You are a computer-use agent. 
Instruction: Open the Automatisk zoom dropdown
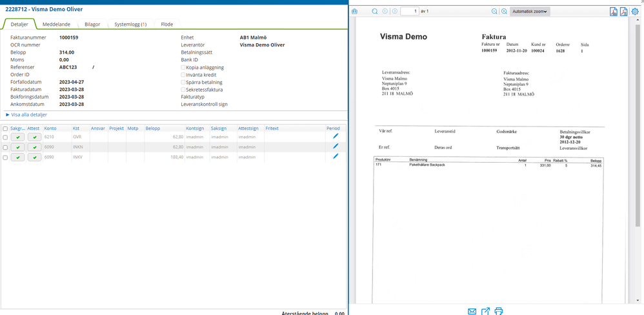click(x=530, y=12)
